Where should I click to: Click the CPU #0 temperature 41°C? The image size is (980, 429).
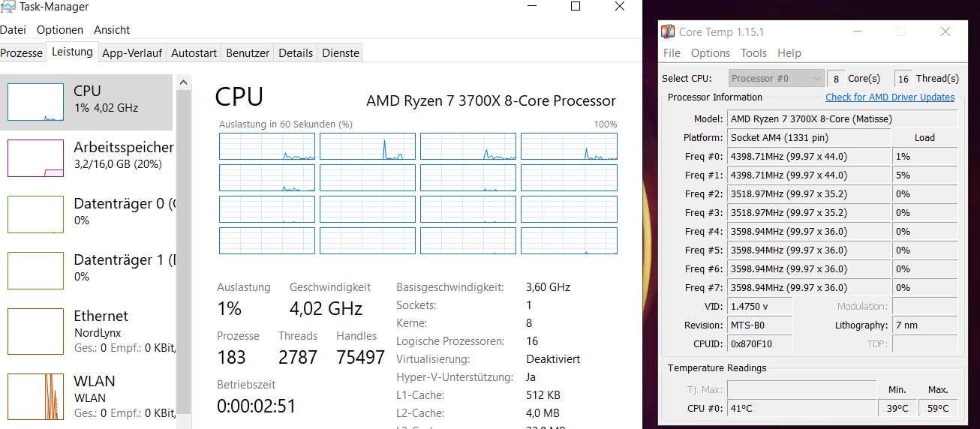tap(801, 408)
